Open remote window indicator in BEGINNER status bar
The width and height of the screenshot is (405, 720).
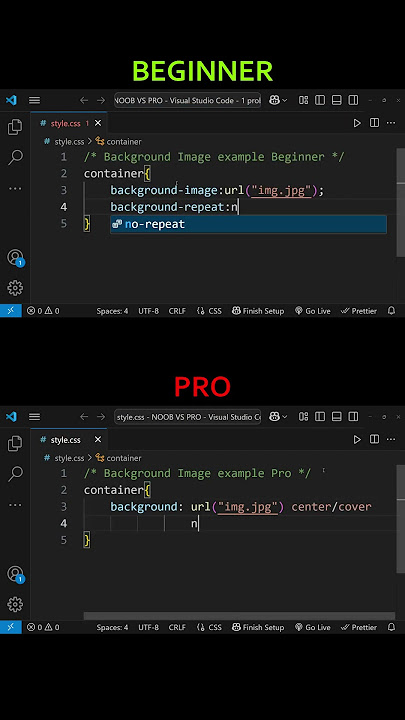[x=11, y=311]
